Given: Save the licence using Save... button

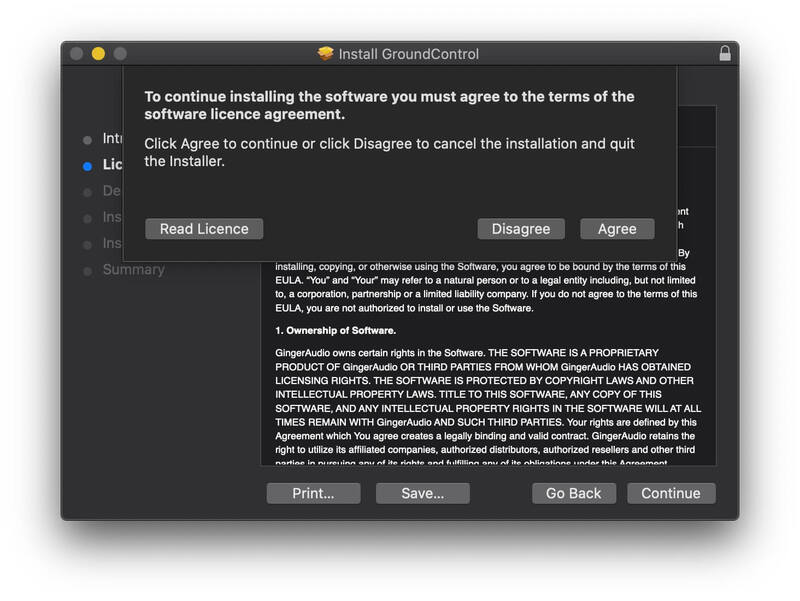Looking at the screenshot, I should click(x=422, y=493).
